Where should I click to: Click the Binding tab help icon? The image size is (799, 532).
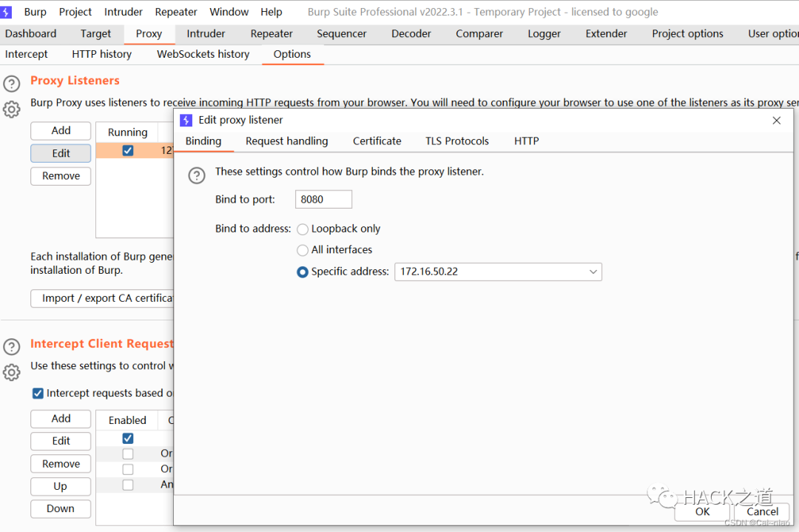197,175
